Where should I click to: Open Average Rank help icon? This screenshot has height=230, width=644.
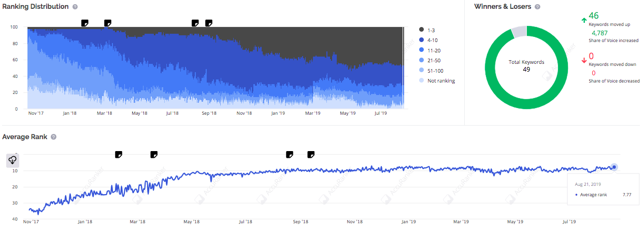tap(53, 137)
